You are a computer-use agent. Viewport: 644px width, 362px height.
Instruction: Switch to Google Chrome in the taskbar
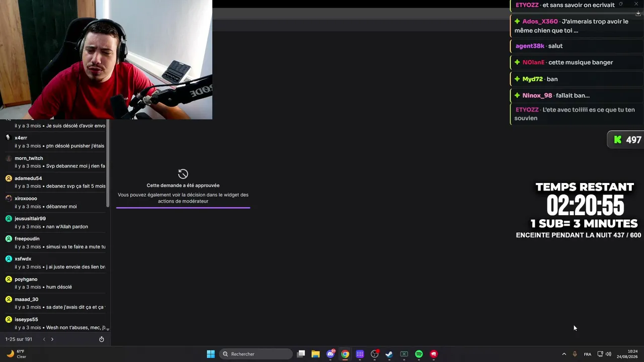345,354
